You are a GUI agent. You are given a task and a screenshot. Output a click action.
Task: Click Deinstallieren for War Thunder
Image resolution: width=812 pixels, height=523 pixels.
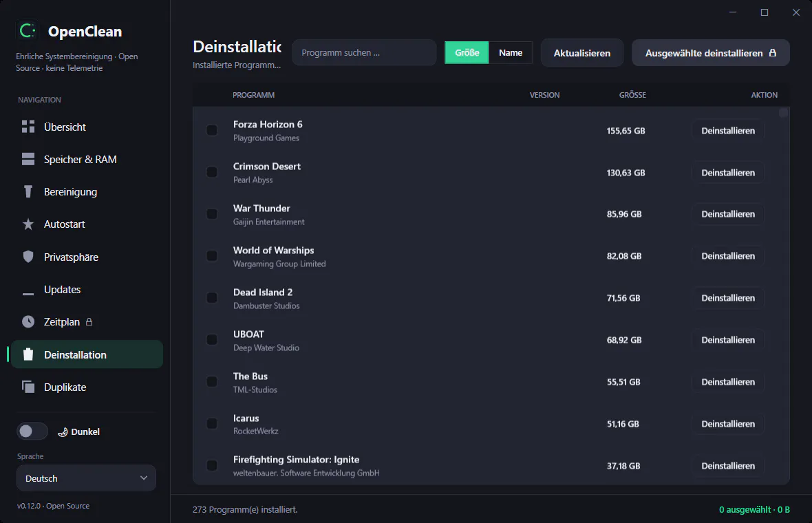(728, 214)
